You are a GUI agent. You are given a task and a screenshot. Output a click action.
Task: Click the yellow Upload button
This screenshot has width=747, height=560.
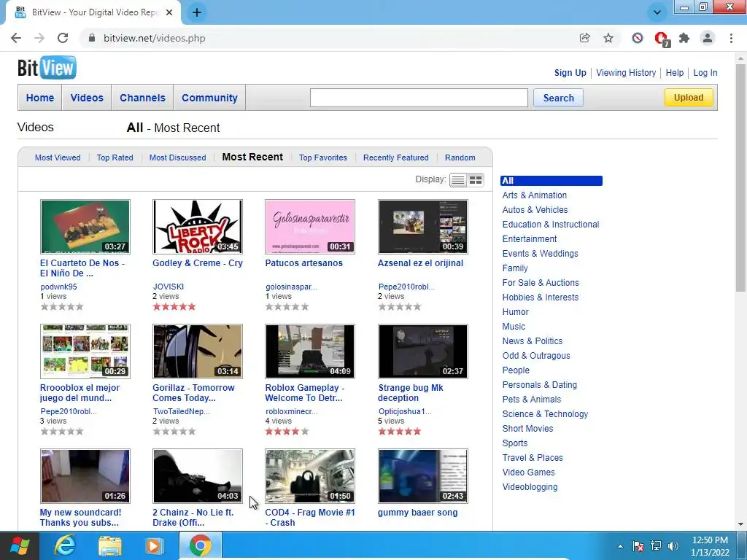coord(689,98)
